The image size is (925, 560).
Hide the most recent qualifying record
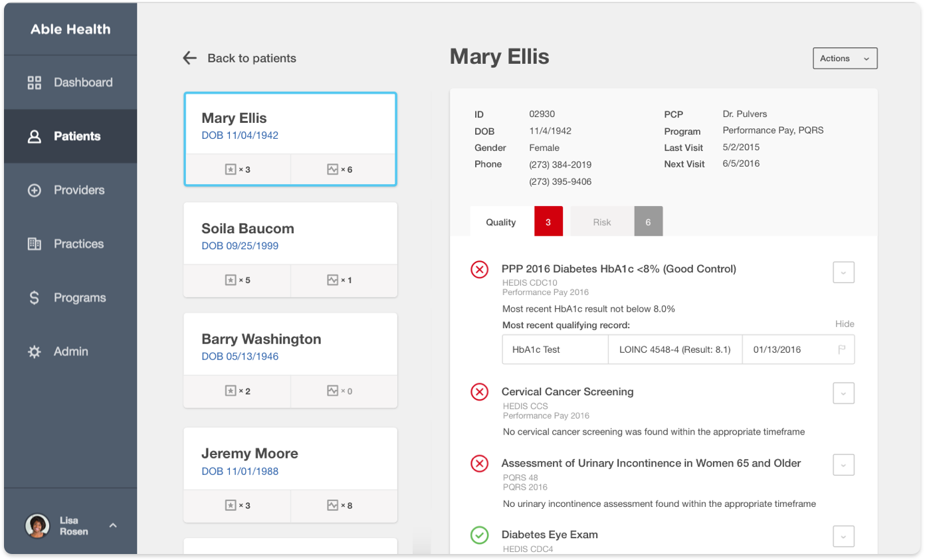(845, 324)
